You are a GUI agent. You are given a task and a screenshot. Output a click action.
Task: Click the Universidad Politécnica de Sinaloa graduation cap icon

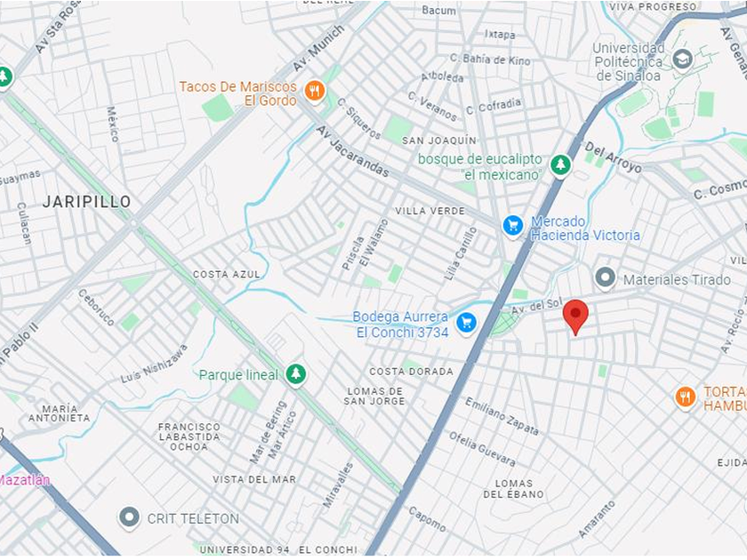tap(682, 59)
